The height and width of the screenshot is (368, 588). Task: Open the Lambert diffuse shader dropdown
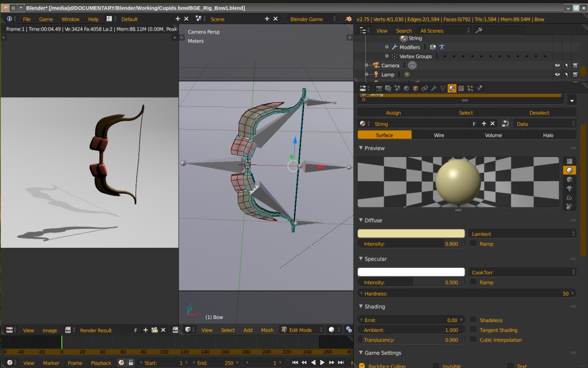click(522, 233)
